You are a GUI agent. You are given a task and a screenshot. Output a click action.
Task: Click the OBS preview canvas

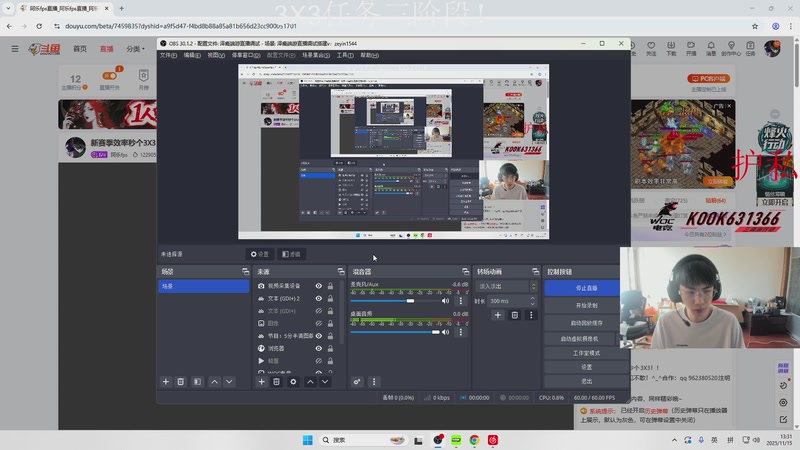pos(393,152)
